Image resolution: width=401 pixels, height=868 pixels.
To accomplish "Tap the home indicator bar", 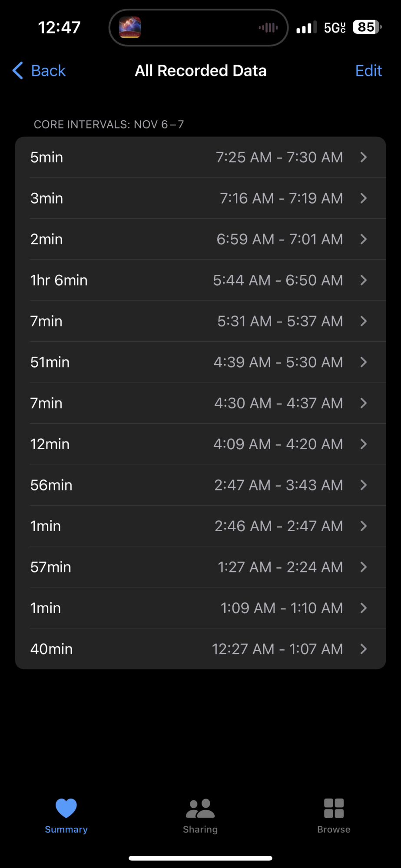I will pyautogui.click(x=200, y=858).
